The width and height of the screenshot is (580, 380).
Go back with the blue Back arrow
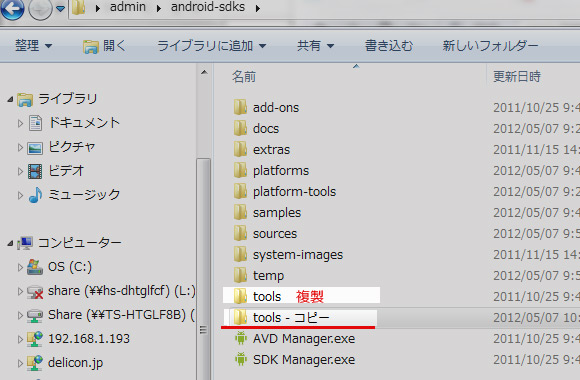coord(12,8)
